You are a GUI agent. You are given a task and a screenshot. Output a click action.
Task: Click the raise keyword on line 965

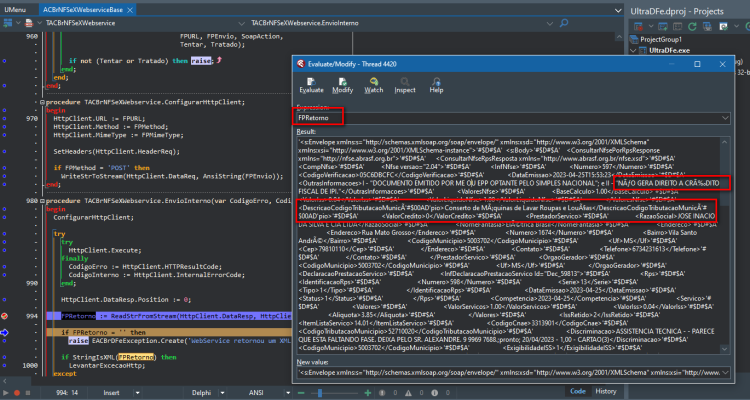point(200,61)
